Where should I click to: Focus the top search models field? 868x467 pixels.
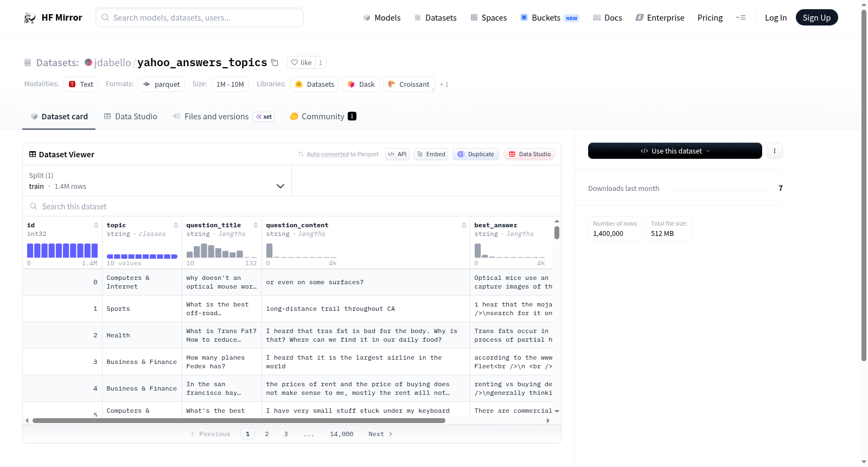pos(200,17)
